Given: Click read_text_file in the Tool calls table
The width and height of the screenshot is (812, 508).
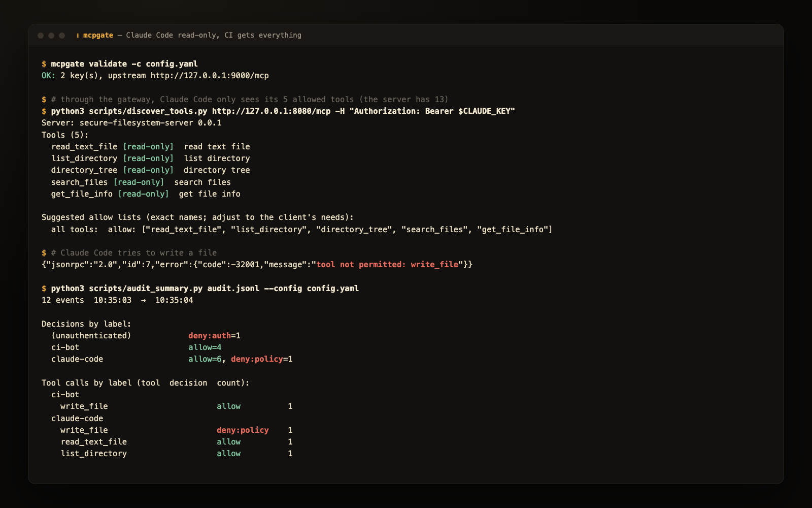Looking at the screenshot, I should (x=94, y=442).
